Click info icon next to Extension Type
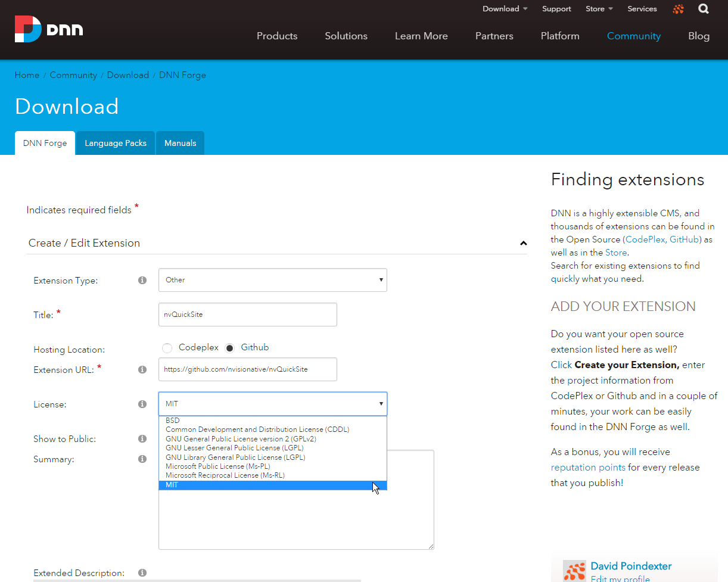The height and width of the screenshot is (582, 728). [142, 280]
